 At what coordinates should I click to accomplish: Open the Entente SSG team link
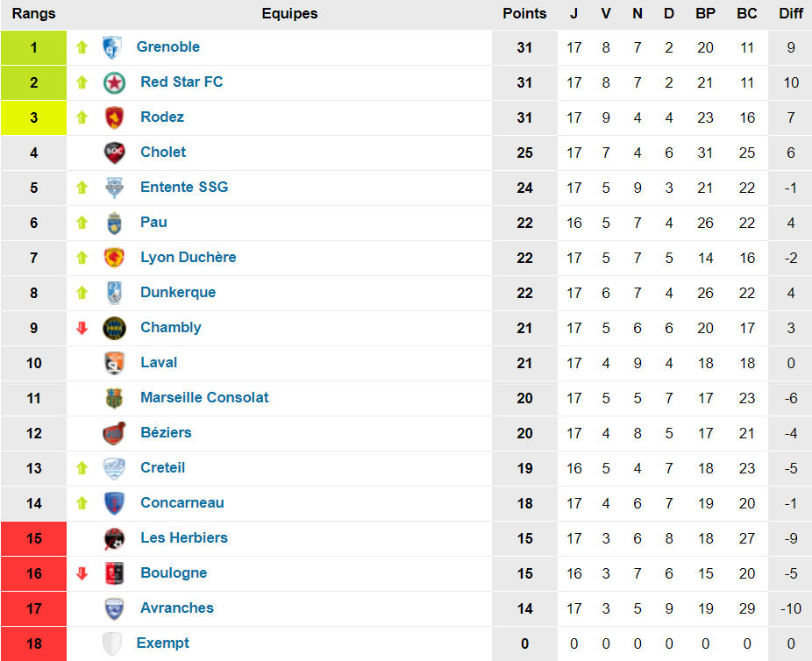(184, 187)
